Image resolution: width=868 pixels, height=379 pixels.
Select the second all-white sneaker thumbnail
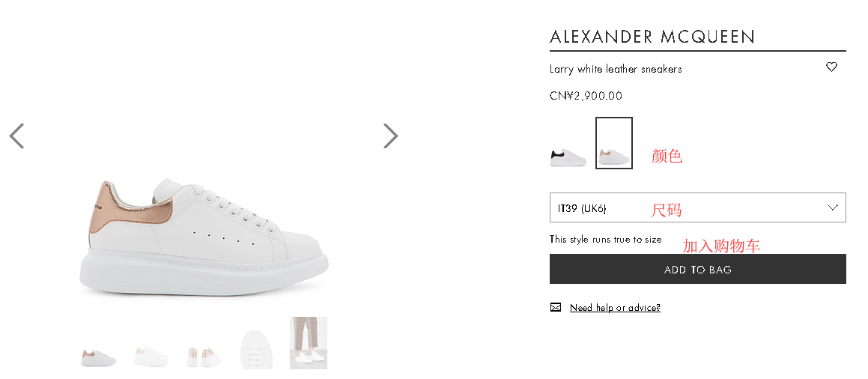[151, 357]
